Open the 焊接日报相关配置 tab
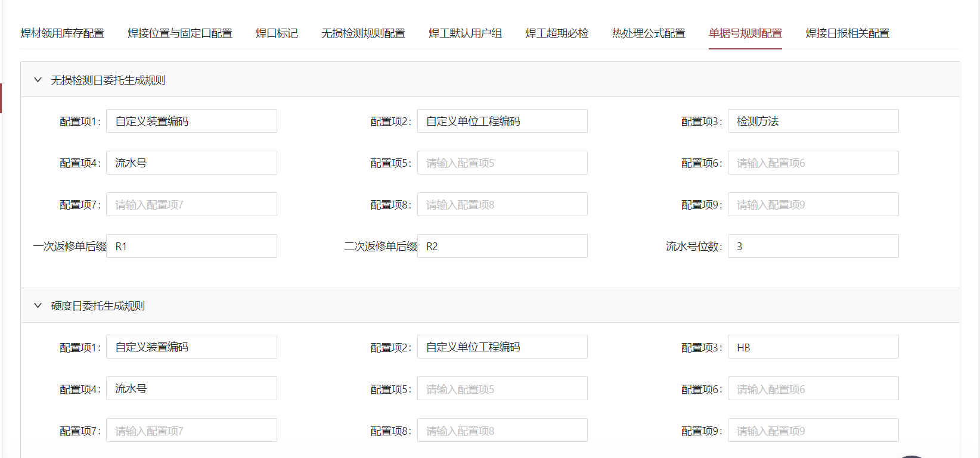This screenshot has height=458, width=980. 847,33
